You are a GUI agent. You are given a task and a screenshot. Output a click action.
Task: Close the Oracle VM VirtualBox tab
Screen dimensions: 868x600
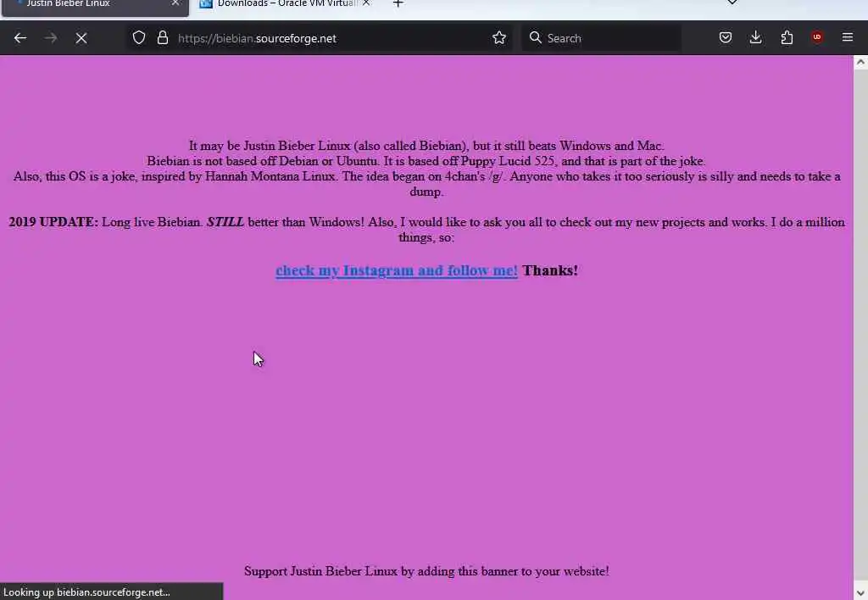[366, 3]
